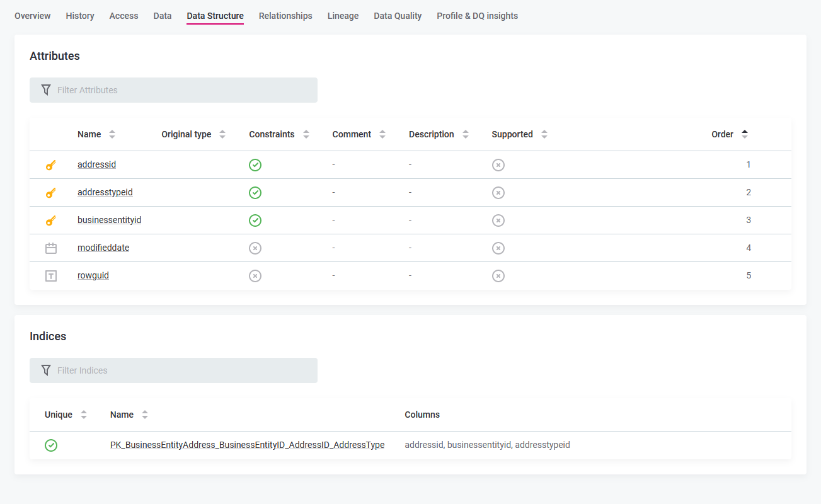
Task: Click the green constraint check for addressid
Action: 255,164
